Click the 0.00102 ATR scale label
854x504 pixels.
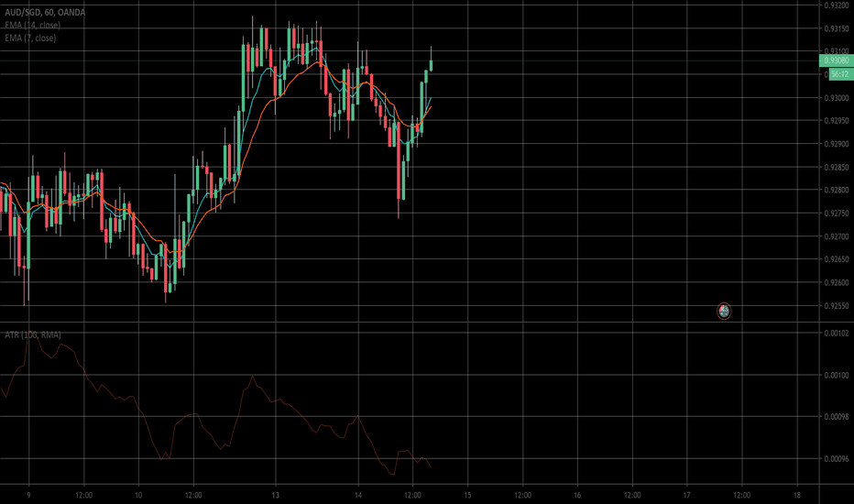tap(835, 334)
